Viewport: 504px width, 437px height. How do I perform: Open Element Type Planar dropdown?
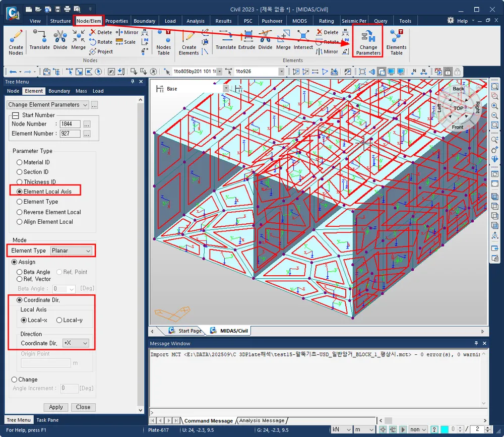pos(72,251)
